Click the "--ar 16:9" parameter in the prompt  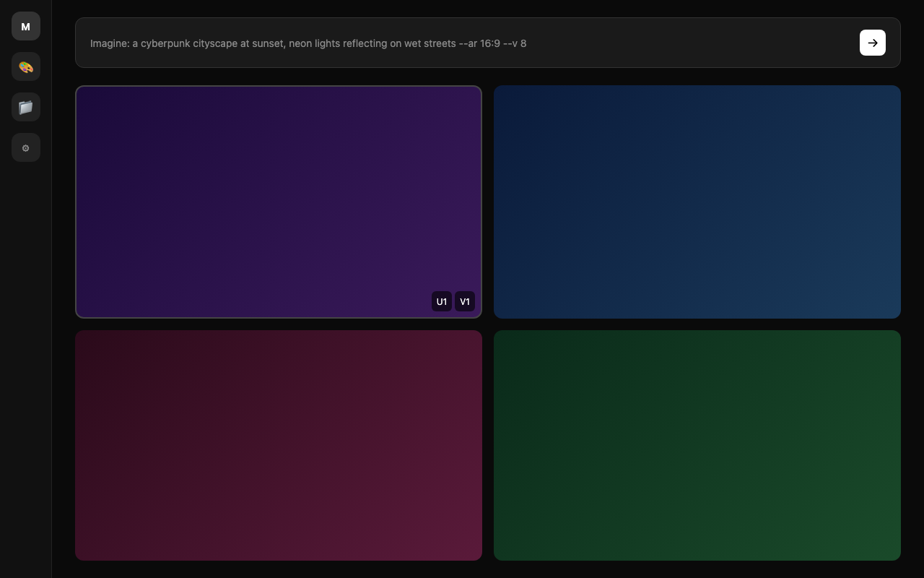coord(479,43)
